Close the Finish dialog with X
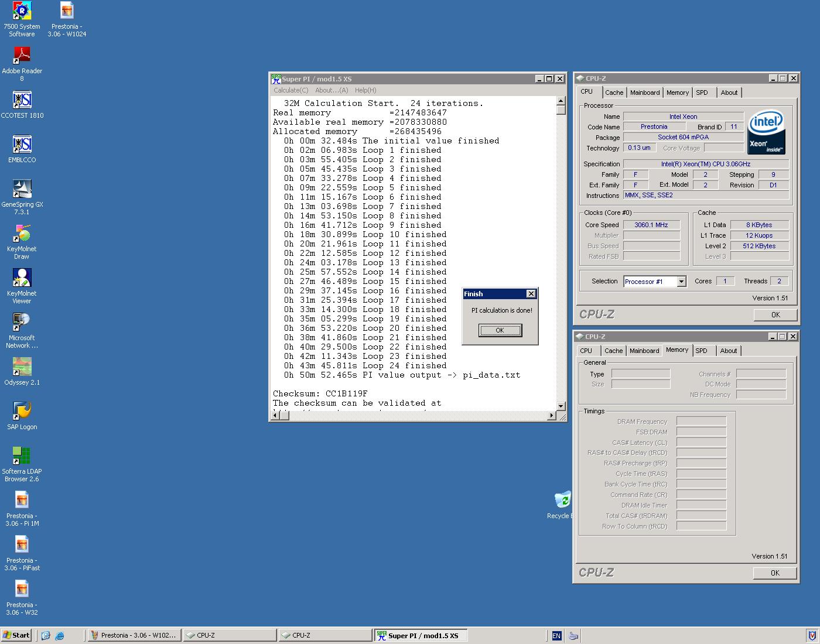 point(531,294)
